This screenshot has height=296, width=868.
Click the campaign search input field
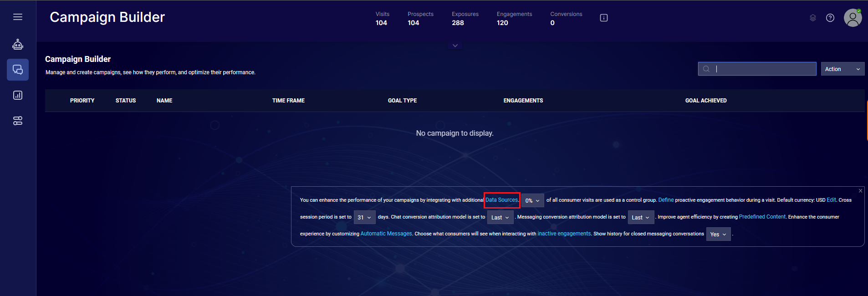pyautogui.click(x=757, y=69)
